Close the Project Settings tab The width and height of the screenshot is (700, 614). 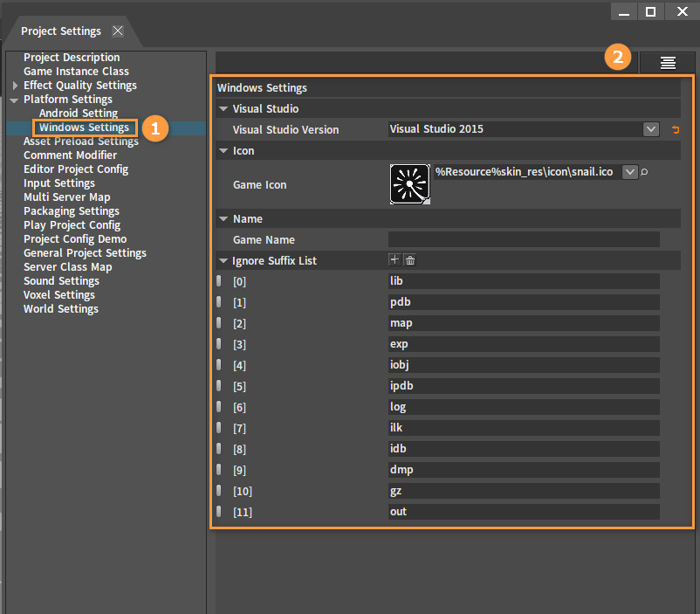[x=118, y=31]
